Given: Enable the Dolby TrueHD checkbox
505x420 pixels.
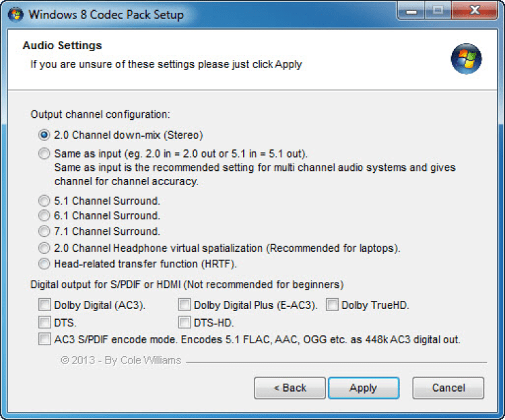Looking at the screenshot, I should coord(332,306).
